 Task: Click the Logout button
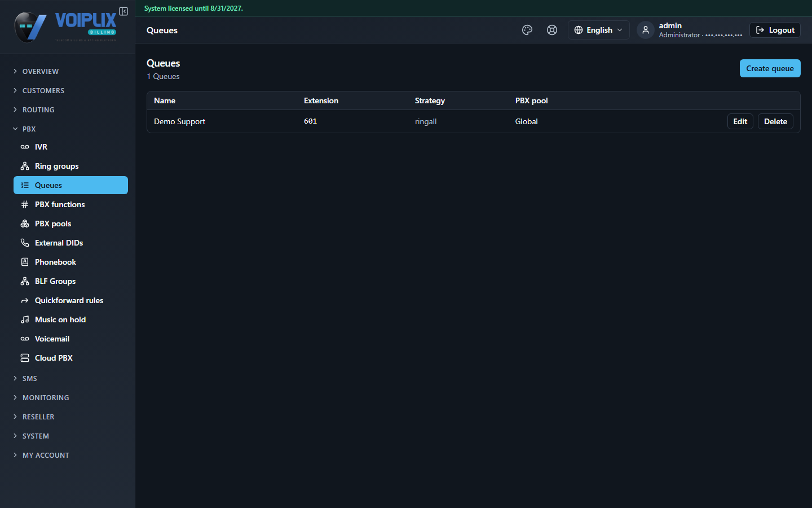tap(775, 30)
